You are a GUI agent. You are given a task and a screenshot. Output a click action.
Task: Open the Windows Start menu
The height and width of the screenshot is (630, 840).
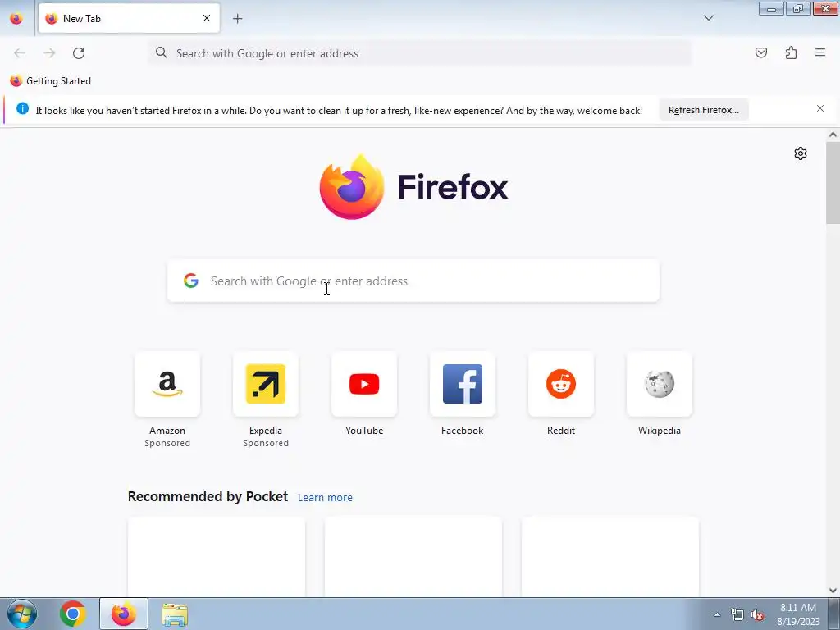pyautogui.click(x=21, y=614)
